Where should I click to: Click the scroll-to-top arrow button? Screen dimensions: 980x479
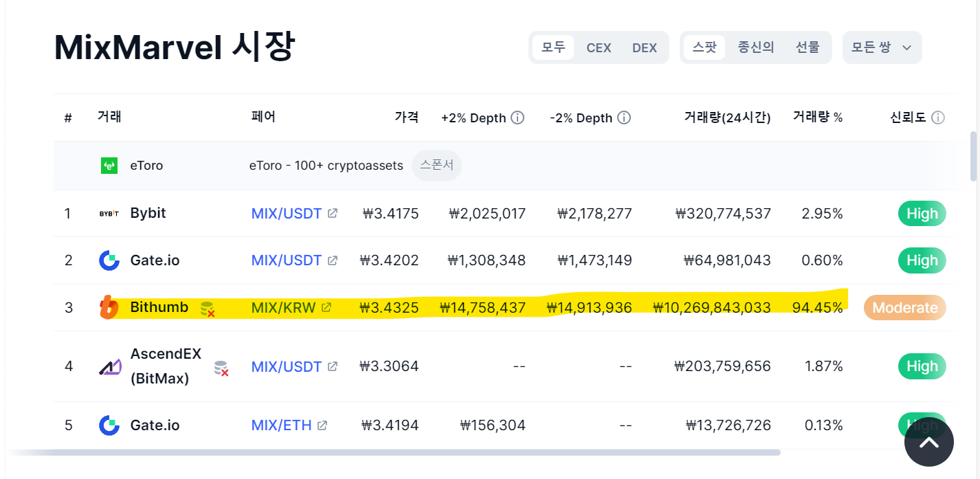coord(929,442)
